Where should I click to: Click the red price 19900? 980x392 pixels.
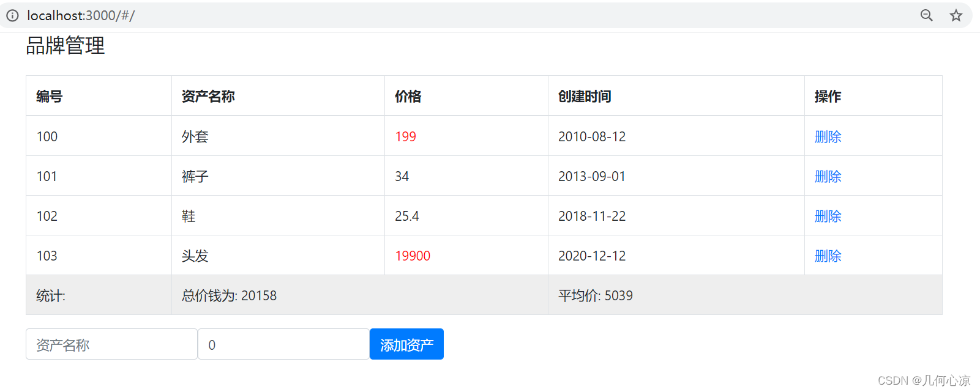click(413, 256)
